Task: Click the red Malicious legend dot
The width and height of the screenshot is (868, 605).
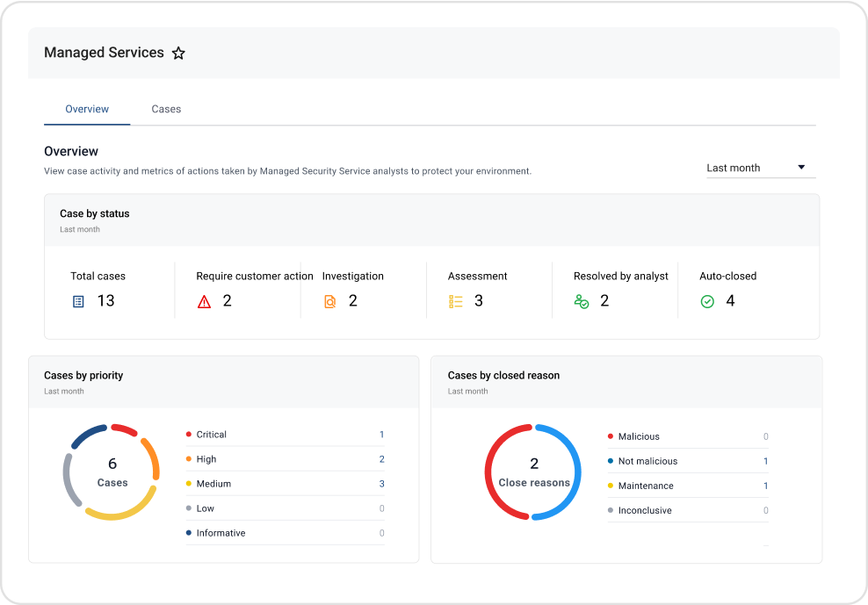Action: click(611, 436)
